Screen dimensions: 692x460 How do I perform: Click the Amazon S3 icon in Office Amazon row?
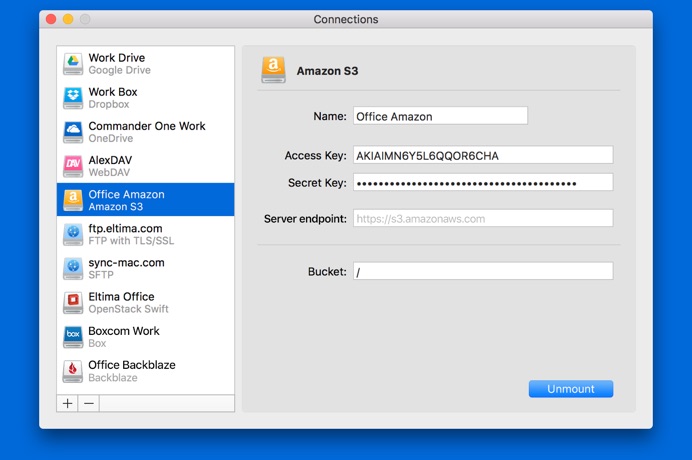pyautogui.click(x=73, y=200)
